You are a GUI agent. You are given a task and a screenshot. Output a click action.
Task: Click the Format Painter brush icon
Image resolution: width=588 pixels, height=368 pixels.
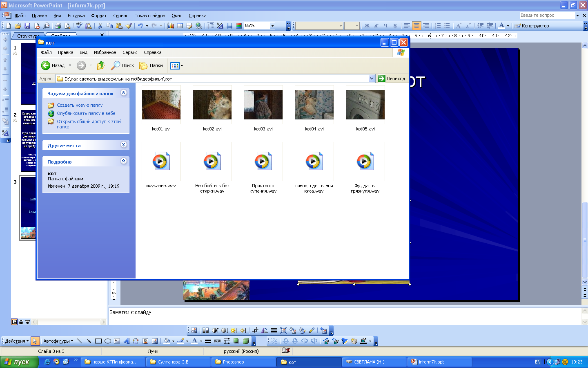coord(129,26)
